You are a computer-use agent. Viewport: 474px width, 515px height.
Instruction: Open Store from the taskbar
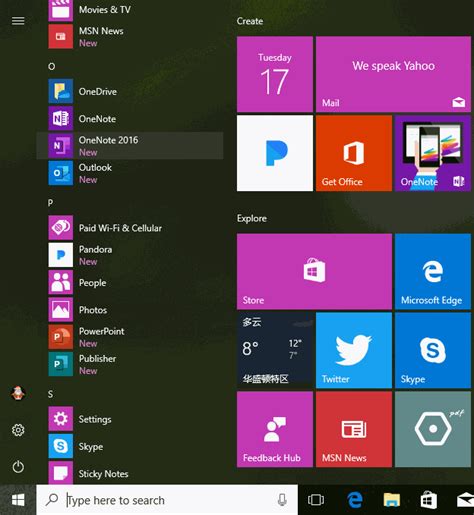pyautogui.click(x=429, y=500)
